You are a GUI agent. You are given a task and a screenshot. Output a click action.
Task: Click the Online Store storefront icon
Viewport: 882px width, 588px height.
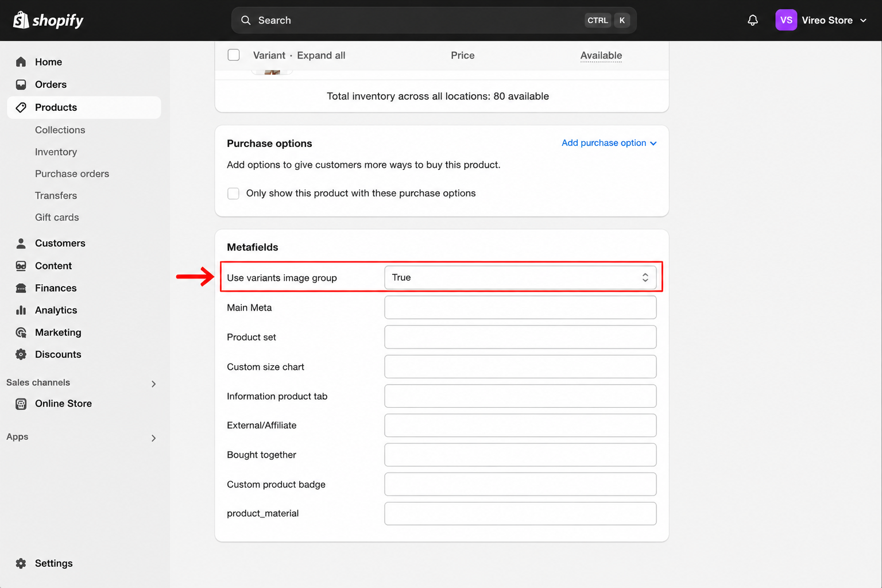pos(21,404)
